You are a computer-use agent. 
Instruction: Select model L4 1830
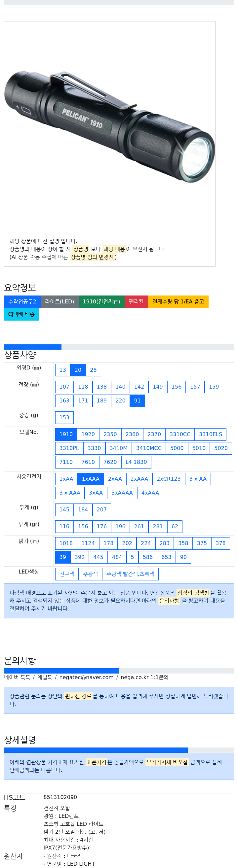point(136,462)
